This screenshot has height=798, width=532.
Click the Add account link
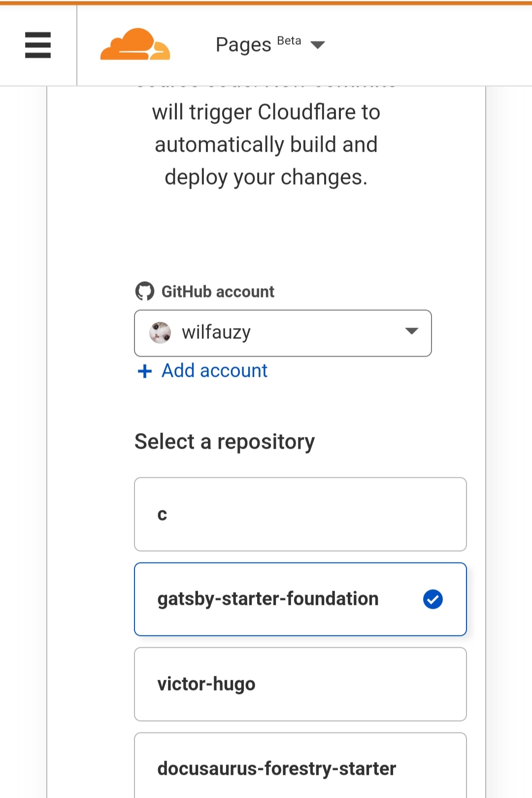[214, 370]
